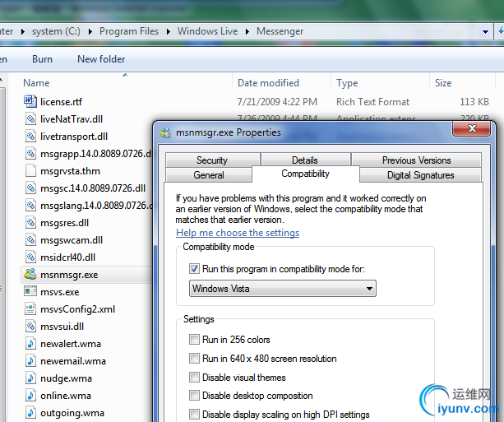Switch to the Digital Signatures tab

[x=420, y=174]
